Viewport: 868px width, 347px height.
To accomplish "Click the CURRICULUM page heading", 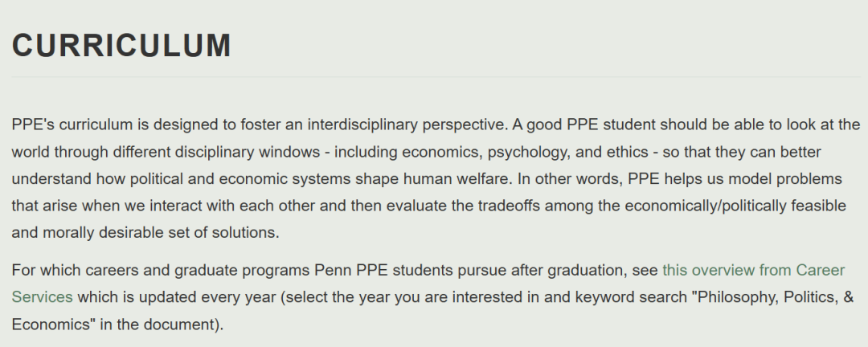I will point(121,46).
